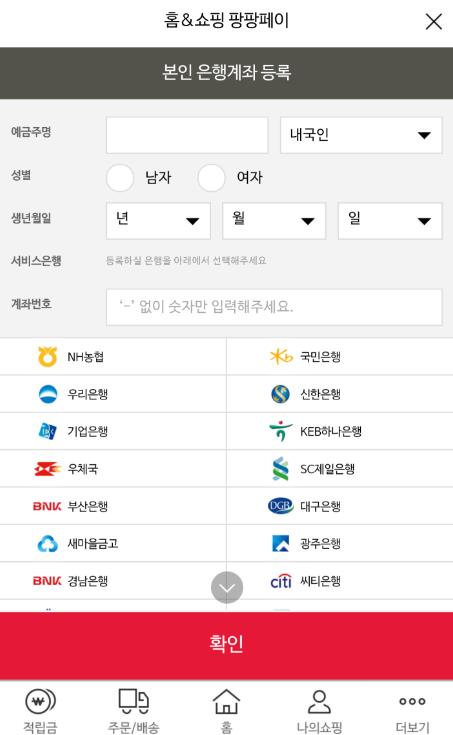
Task: Select 여자 gender radio button
Action: click(211, 178)
